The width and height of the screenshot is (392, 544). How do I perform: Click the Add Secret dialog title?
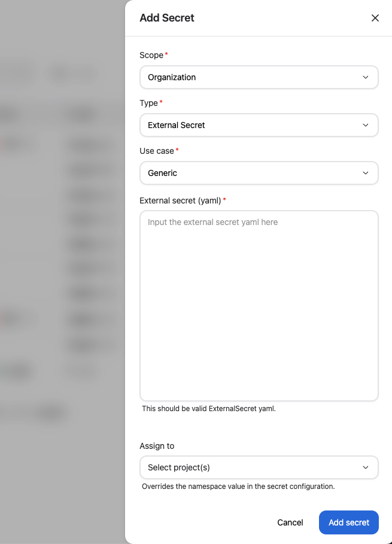point(167,18)
